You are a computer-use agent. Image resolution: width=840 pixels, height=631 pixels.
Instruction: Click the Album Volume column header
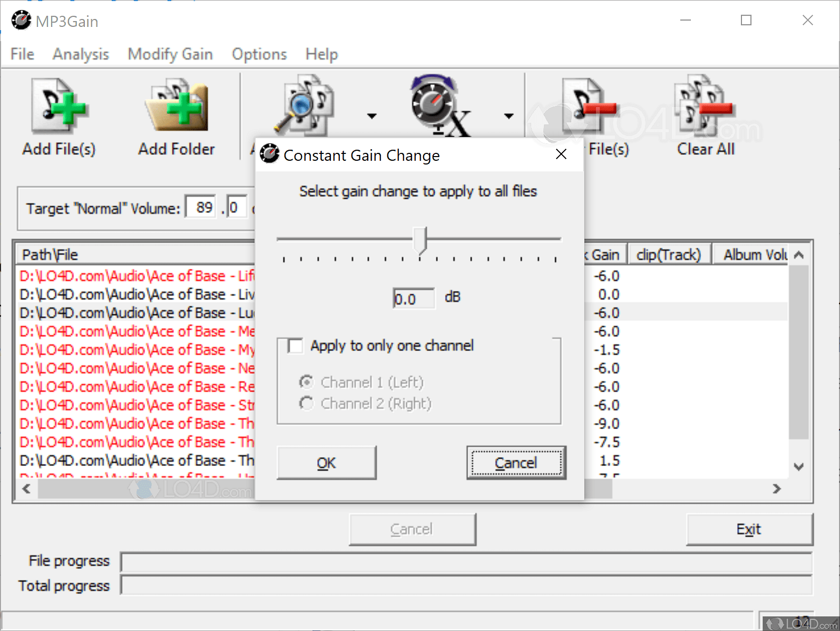pos(750,255)
